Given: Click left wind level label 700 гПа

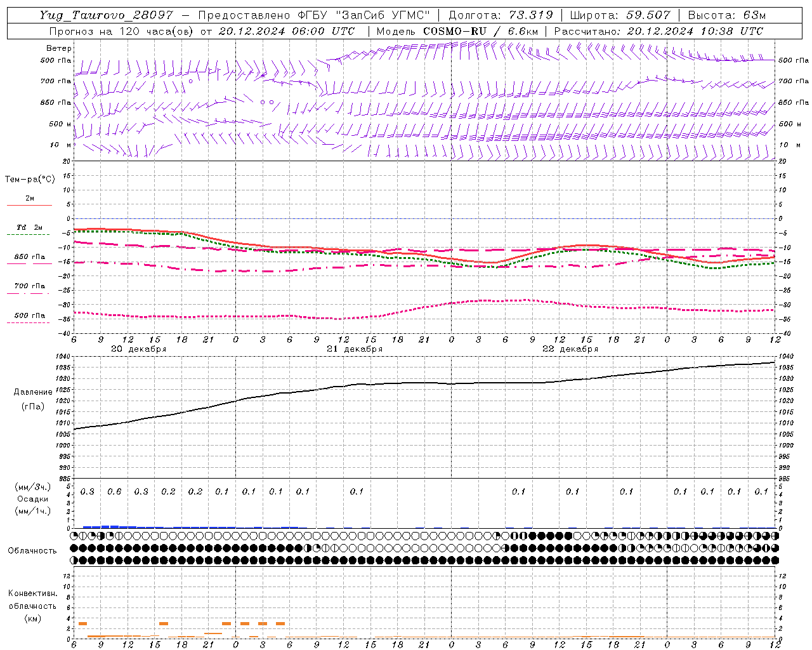Looking at the screenshot, I should pos(56,81).
